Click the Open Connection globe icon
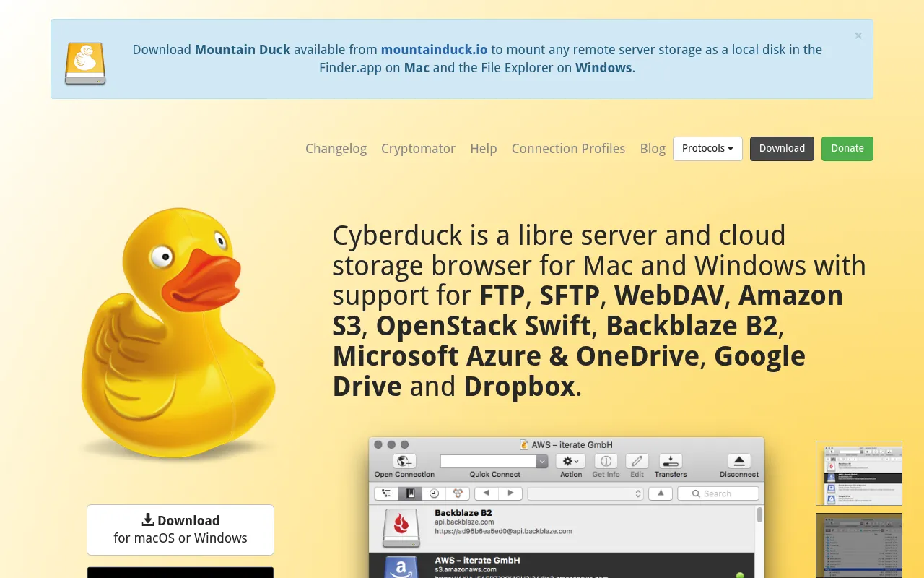924x578 pixels. point(404,461)
